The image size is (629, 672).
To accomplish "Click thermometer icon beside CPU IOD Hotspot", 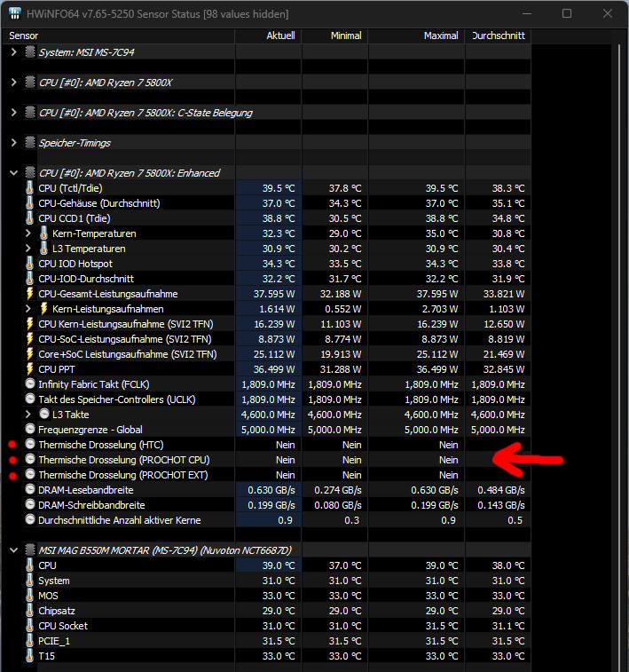I will [29, 263].
